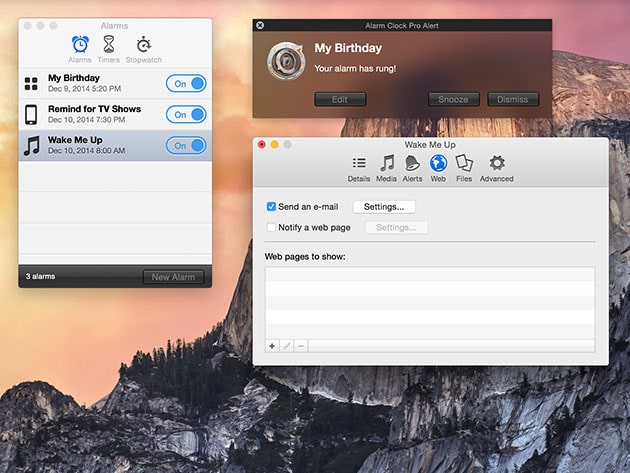This screenshot has width=630, height=473.
Task: Open the Files tab
Action: coord(464,169)
